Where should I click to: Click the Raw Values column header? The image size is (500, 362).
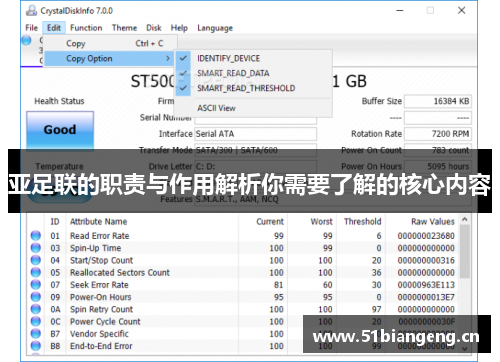point(433,222)
